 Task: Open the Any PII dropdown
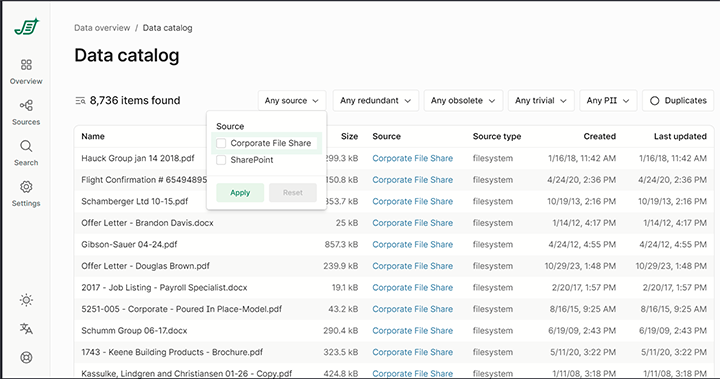point(608,101)
